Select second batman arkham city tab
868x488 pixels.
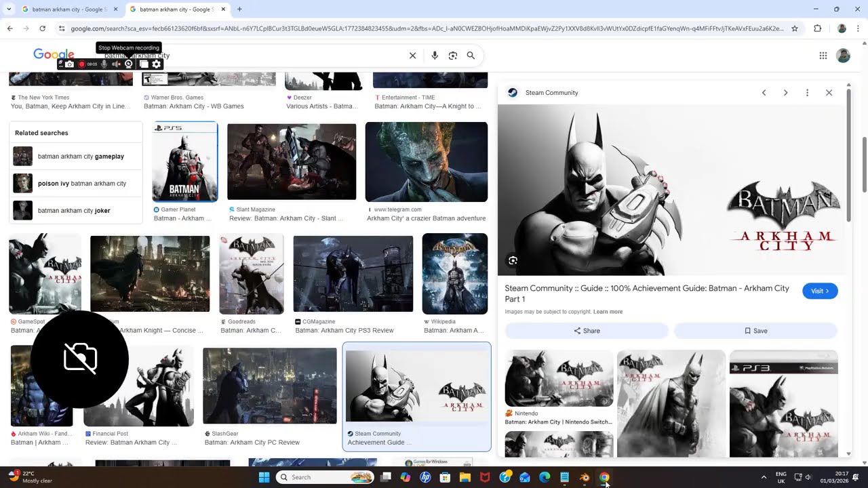click(176, 9)
